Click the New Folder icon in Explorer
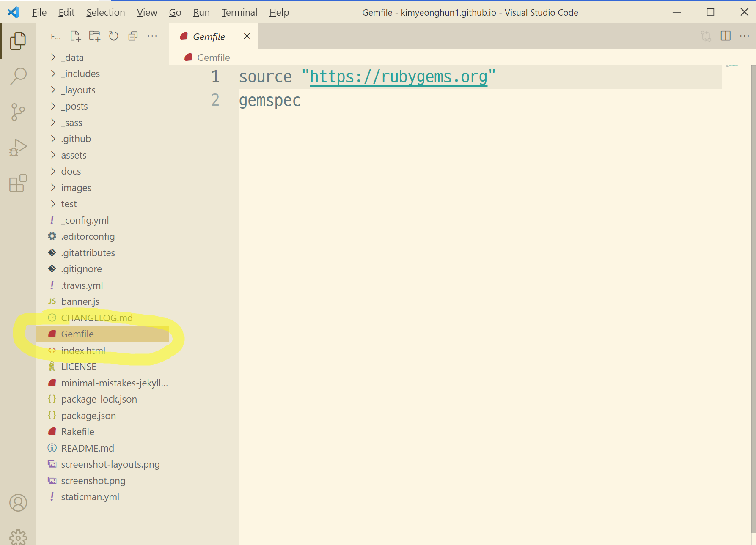Screen dimensions: 756x545 click(94, 36)
